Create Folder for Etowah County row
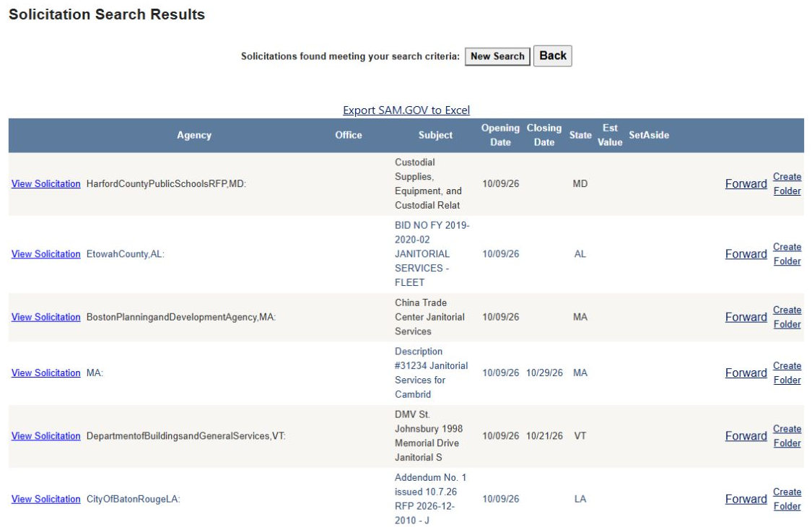The height and width of the screenshot is (527, 812). (787, 254)
